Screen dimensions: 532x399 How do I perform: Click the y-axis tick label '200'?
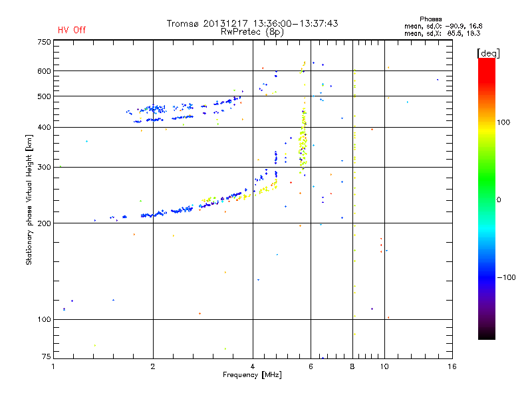(44, 223)
